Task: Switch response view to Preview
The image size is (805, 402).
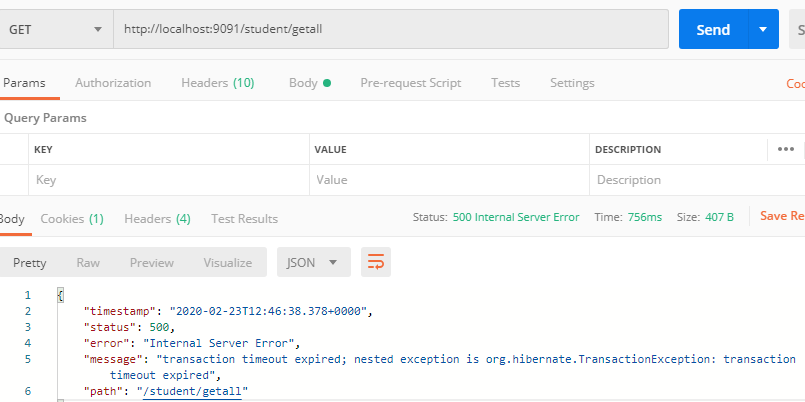Action: pyautogui.click(x=151, y=262)
